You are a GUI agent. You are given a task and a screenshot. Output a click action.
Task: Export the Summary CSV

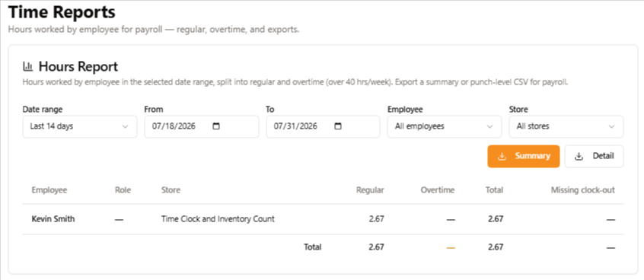(x=524, y=157)
